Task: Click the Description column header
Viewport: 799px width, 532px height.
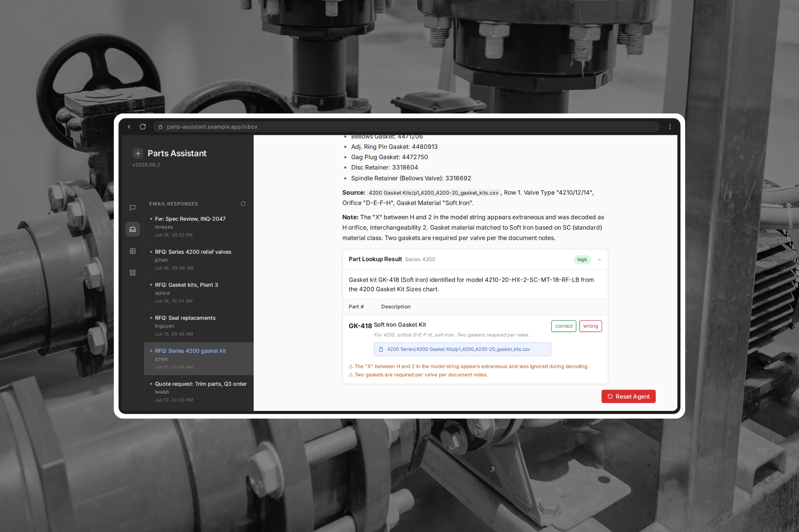Action: tap(396, 307)
